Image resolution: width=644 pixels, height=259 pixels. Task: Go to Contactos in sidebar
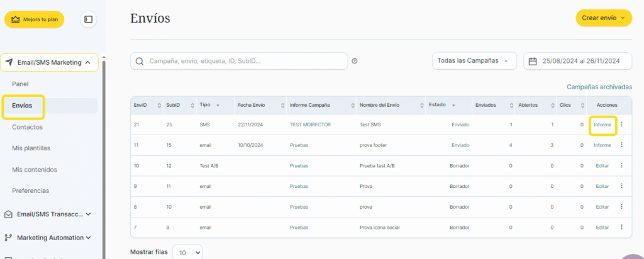(27, 127)
